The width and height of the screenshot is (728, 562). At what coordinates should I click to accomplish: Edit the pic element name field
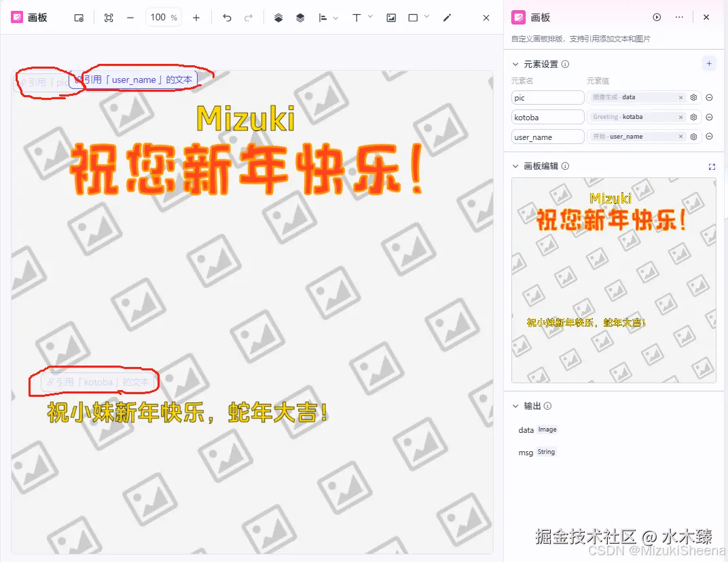[548, 98]
